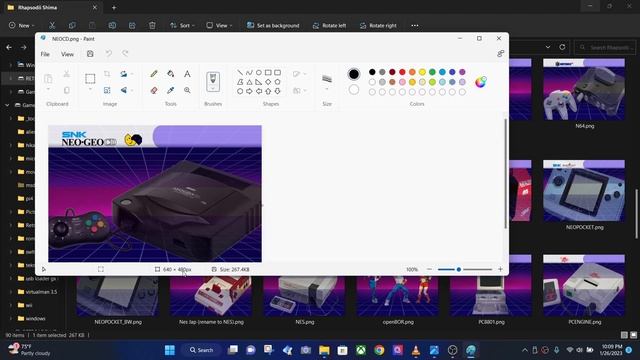
Task: Open the Brushes dropdown
Action: click(213, 88)
